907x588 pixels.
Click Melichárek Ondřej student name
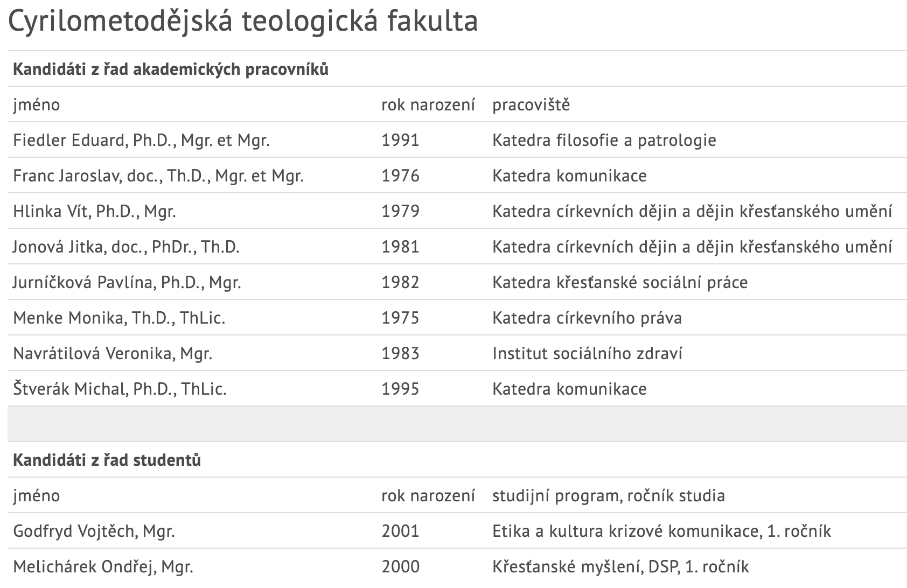pos(103,567)
